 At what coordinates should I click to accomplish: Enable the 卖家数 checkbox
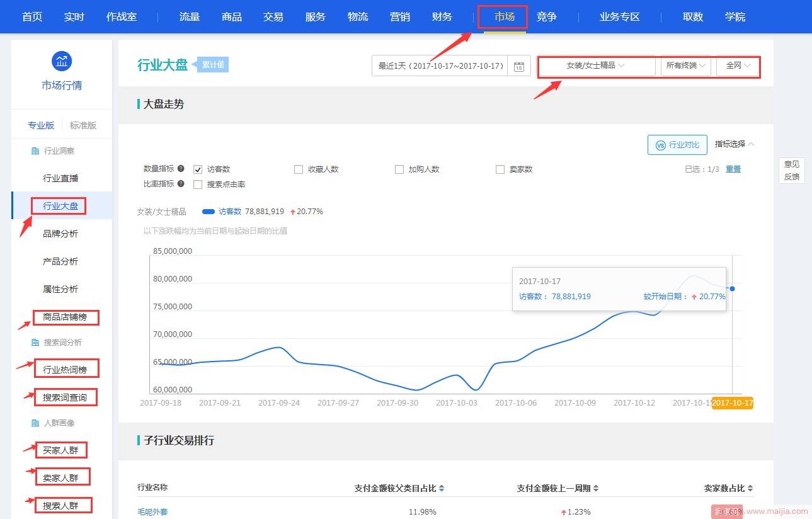(500, 169)
